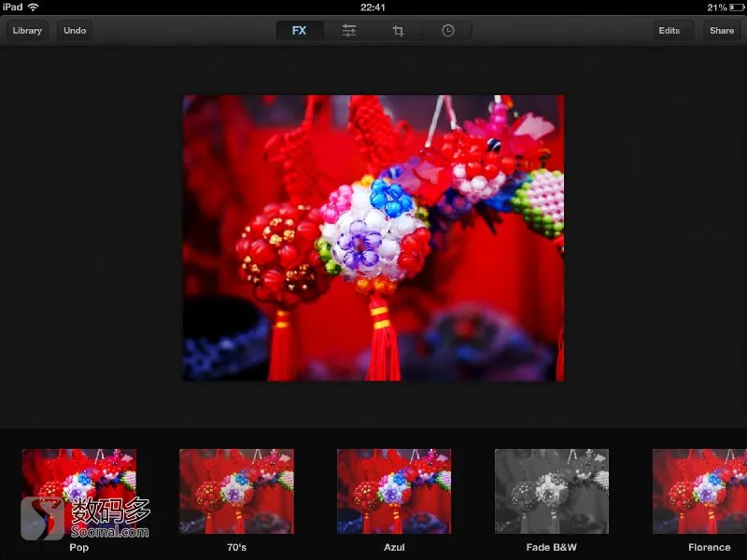
Task: Select the crop tool tab
Action: [399, 31]
